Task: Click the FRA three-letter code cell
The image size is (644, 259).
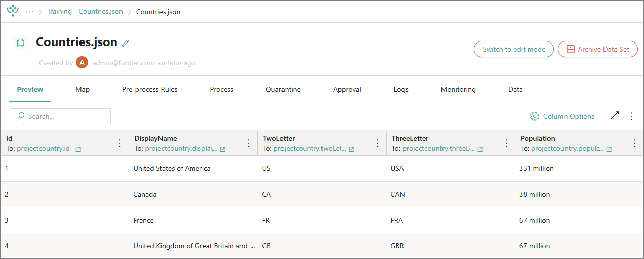Action: point(451,220)
